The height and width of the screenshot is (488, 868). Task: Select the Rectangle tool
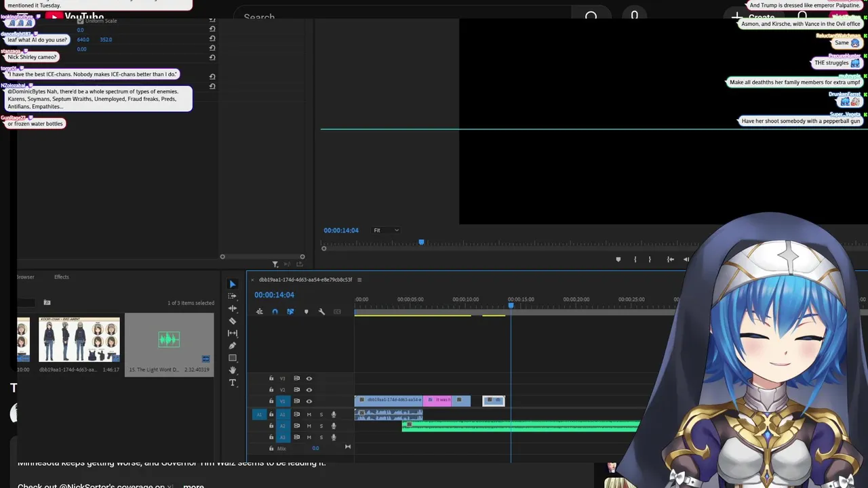coord(232,358)
